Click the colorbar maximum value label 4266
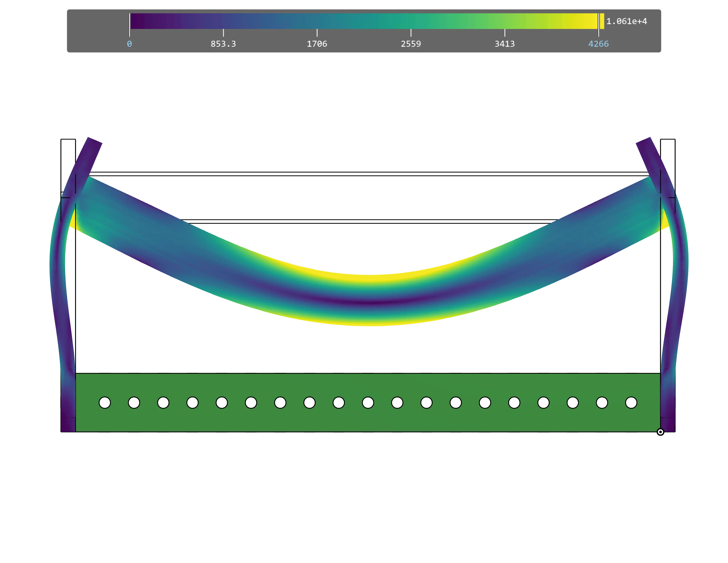Image resolution: width=728 pixels, height=563 pixels. pyautogui.click(x=598, y=44)
